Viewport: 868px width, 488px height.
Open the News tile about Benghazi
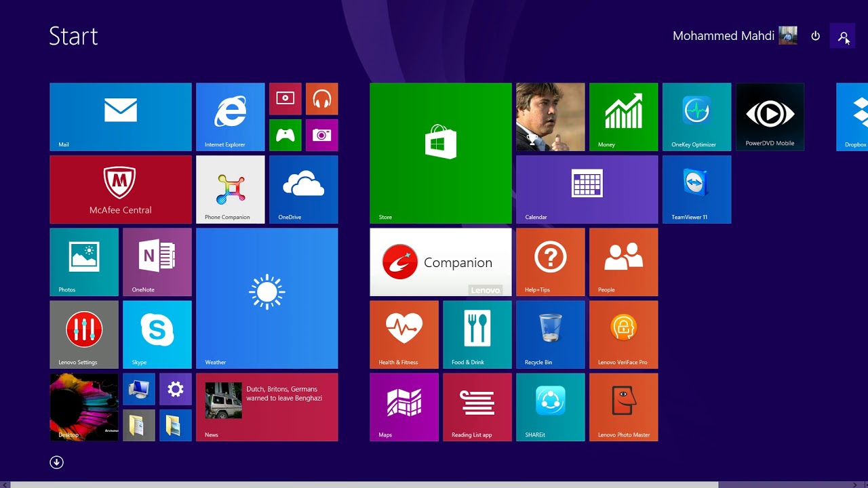tap(267, 407)
